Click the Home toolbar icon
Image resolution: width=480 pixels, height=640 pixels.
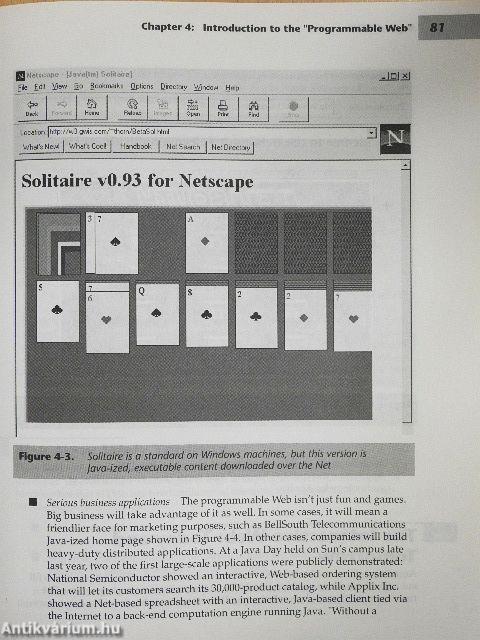pos(92,108)
